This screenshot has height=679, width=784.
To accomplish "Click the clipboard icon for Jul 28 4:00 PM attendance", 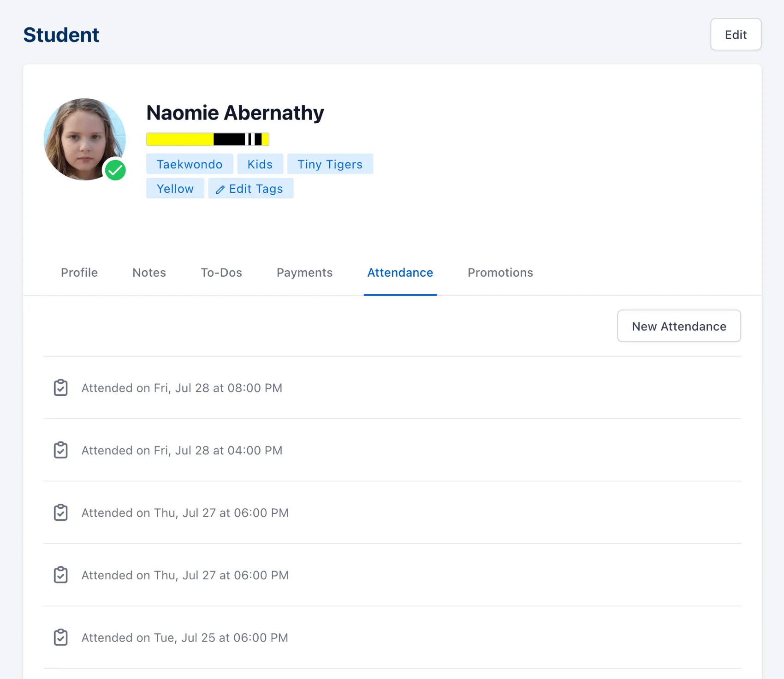I will (60, 450).
